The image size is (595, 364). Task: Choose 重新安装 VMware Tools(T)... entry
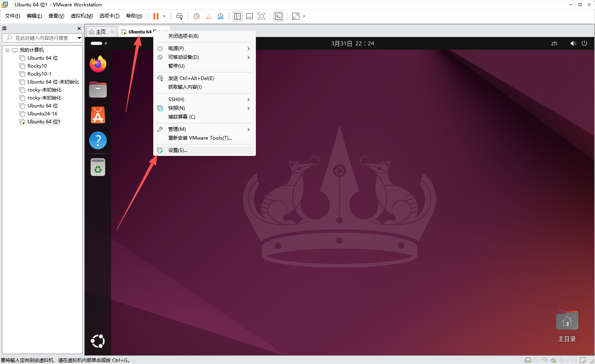point(205,138)
